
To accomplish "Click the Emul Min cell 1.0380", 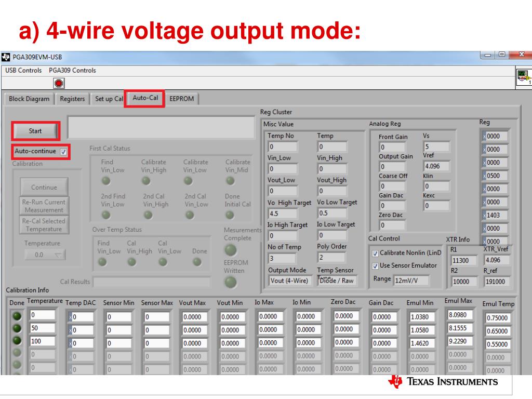I will pyautogui.click(x=422, y=317).
